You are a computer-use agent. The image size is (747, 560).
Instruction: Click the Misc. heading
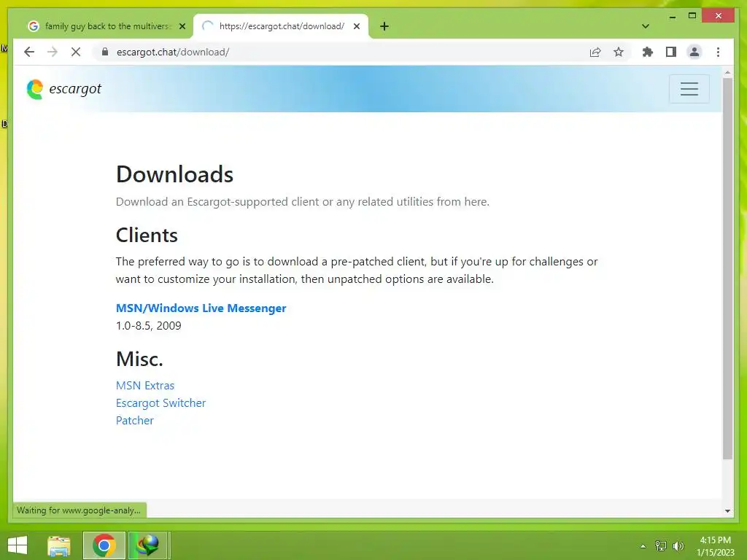pyautogui.click(x=139, y=359)
